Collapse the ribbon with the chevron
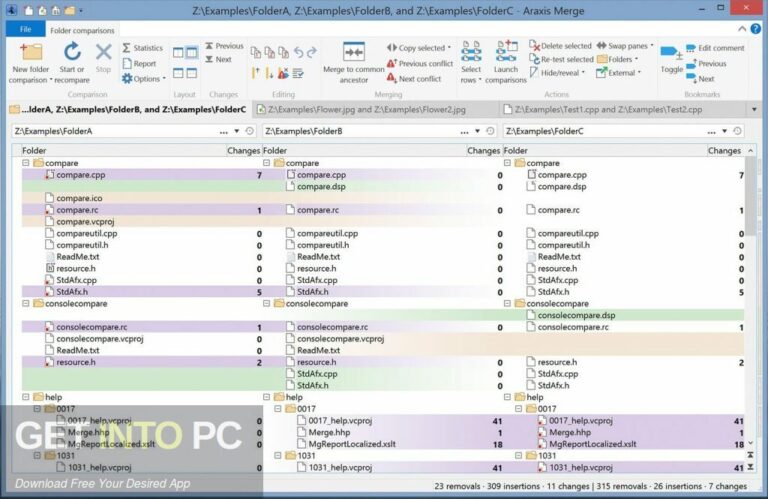The width and height of the screenshot is (768, 499). click(x=742, y=29)
